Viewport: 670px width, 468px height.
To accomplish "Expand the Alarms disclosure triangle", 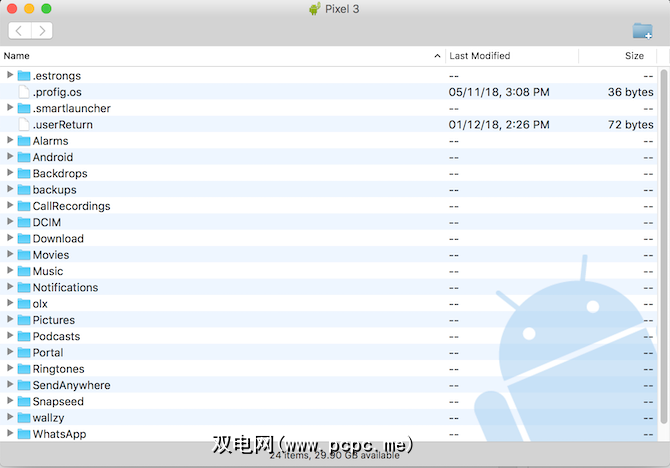I will (10, 140).
